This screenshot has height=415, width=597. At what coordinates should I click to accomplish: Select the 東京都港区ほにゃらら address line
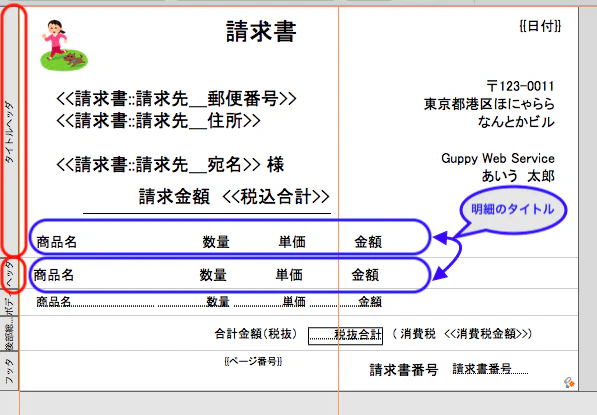click(x=489, y=104)
